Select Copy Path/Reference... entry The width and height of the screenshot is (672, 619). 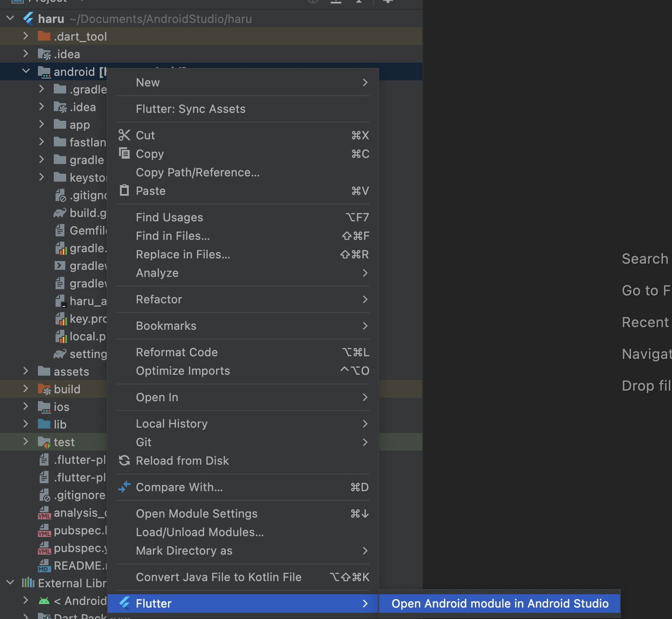(x=243, y=172)
